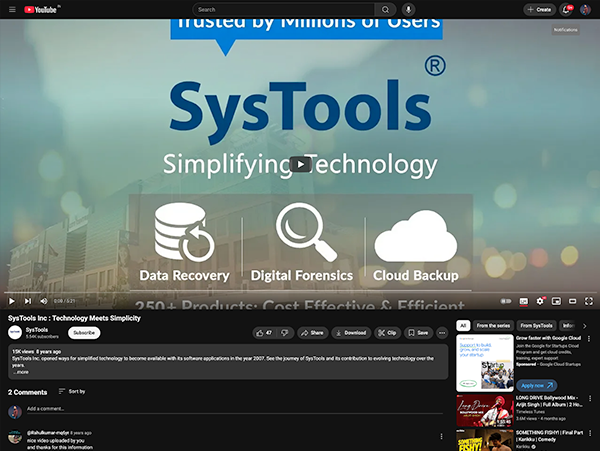Open options for Google Cloud ad
This screenshot has height=451, width=600.
tap(589, 339)
